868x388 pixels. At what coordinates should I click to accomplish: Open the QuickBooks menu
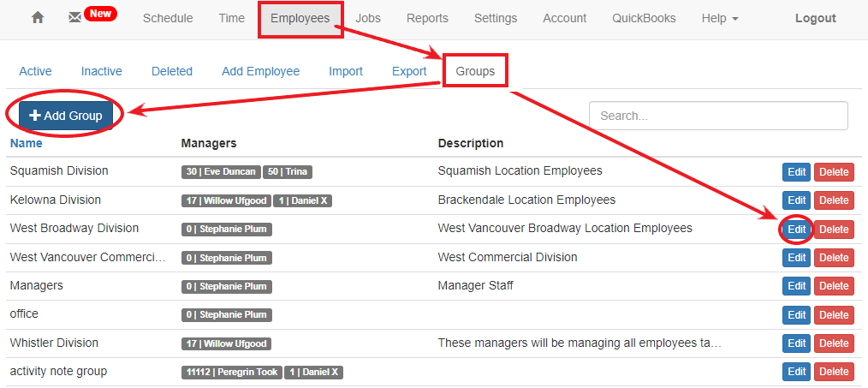tap(643, 18)
